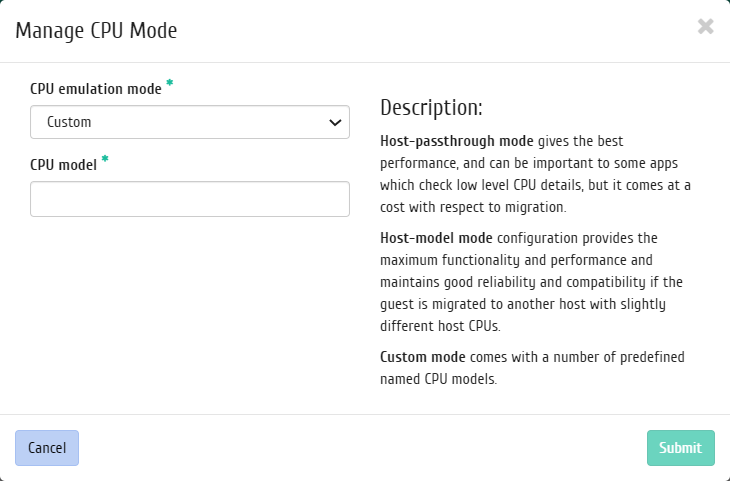
Task: Select the 'Custom mode' bold text
Action: pos(423,357)
